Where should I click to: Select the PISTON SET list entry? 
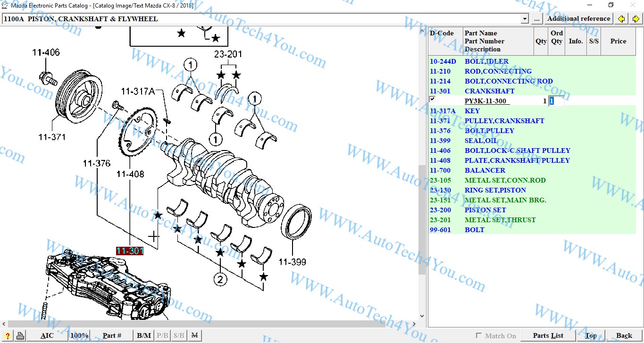[x=485, y=210]
